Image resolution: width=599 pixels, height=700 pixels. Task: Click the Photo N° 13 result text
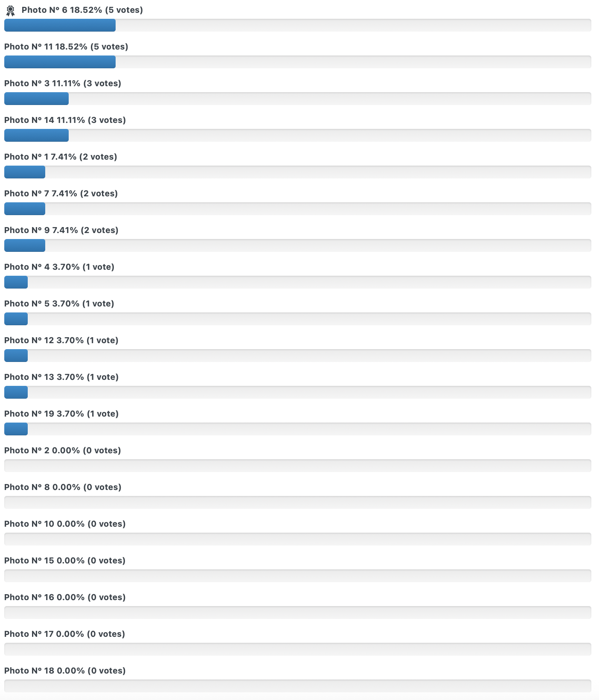tap(61, 377)
